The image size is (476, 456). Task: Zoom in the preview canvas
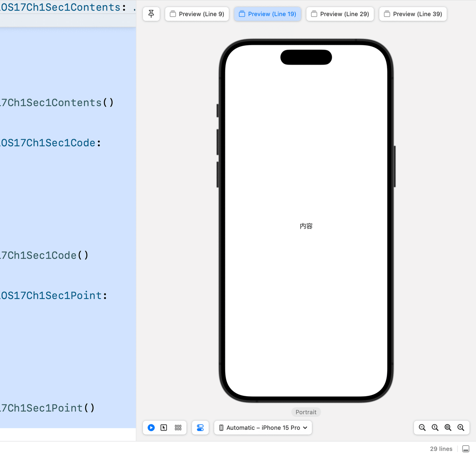461,427
